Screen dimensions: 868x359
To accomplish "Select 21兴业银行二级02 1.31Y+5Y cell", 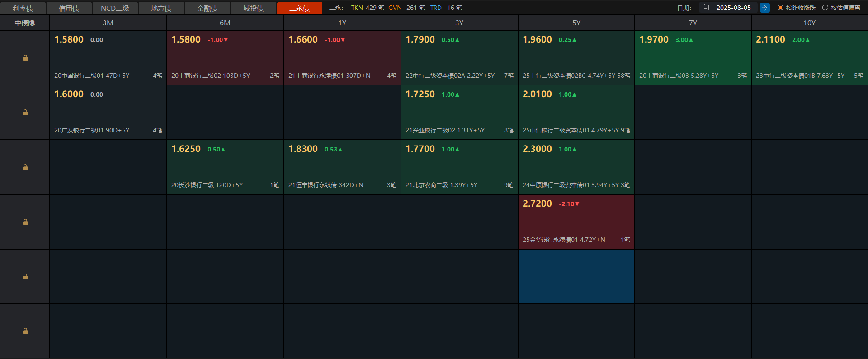I will 459,113.
